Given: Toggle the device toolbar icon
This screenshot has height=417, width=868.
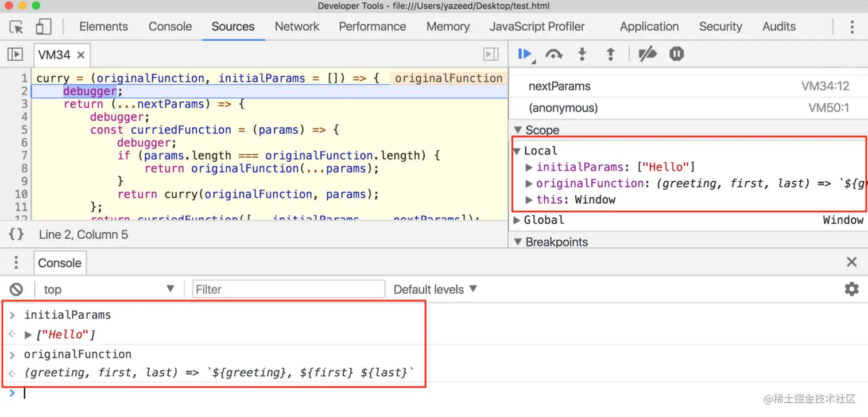Looking at the screenshot, I should (x=44, y=26).
